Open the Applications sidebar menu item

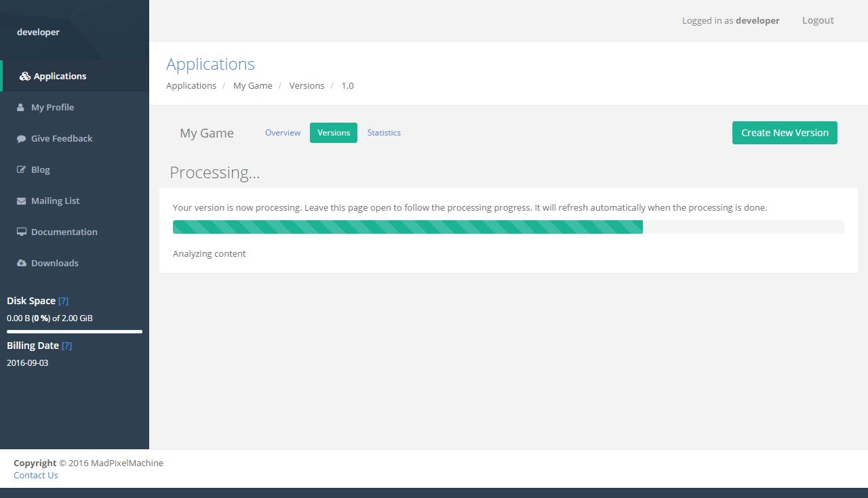(75, 76)
